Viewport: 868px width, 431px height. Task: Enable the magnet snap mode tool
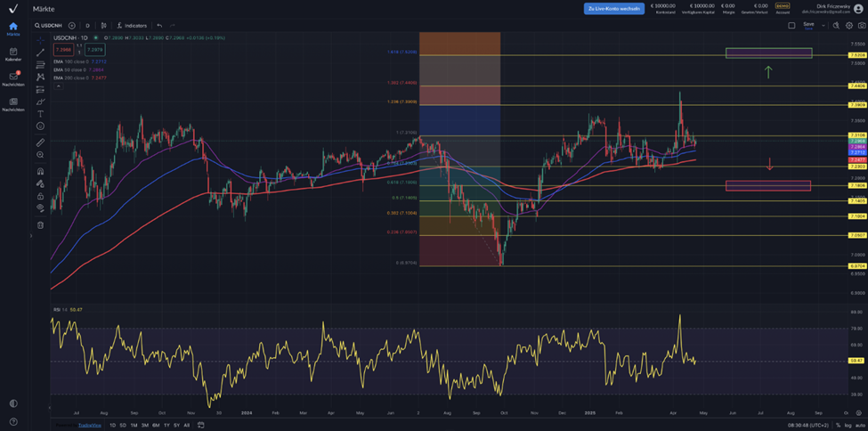(41, 170)
